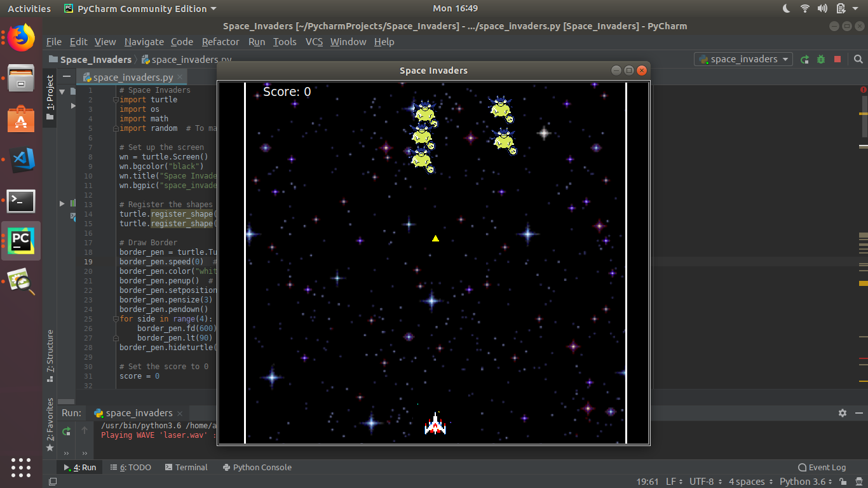Click the Wi-Fi icon in top bar
The width and height of the screenshot is (868, 488).
coord(805,8)
